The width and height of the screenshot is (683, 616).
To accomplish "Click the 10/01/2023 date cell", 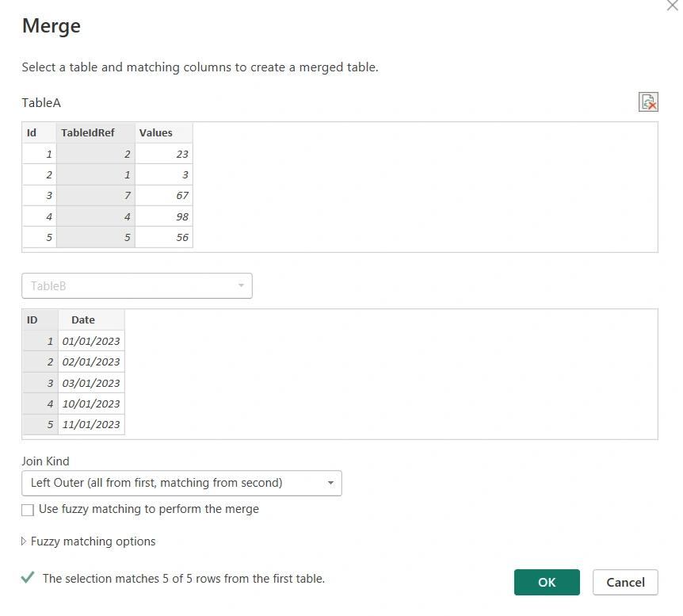I will (x=91, y=404).
